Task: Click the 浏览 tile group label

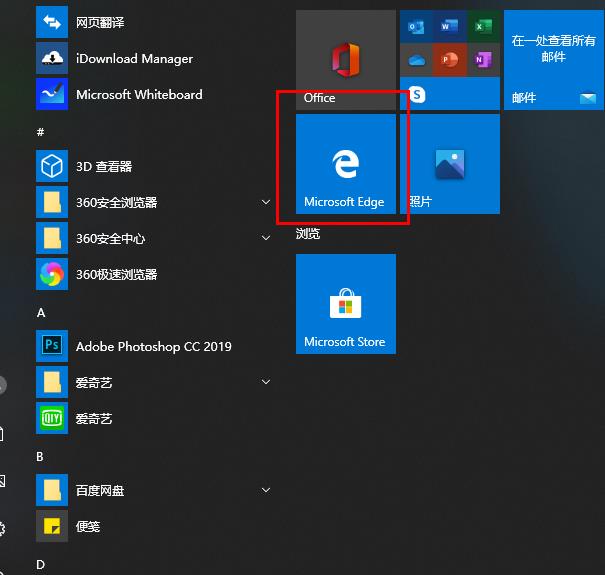Action: [308, 234]
